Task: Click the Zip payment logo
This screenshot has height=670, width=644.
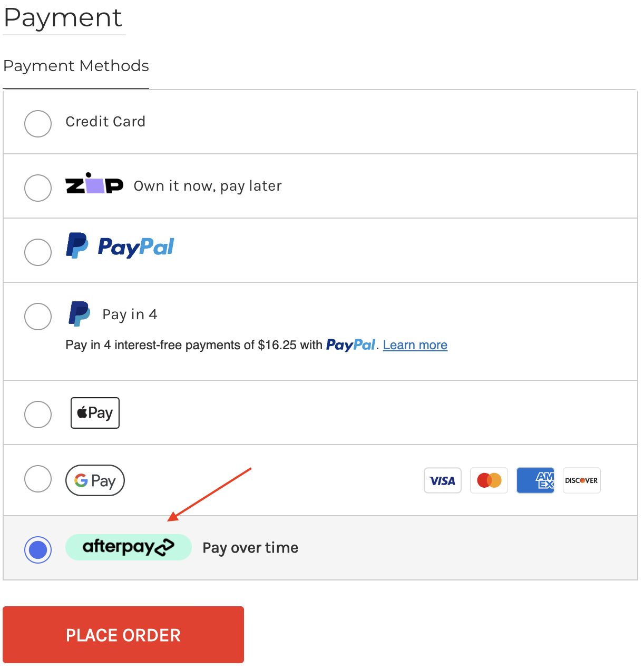Action: tap(94, 185)
